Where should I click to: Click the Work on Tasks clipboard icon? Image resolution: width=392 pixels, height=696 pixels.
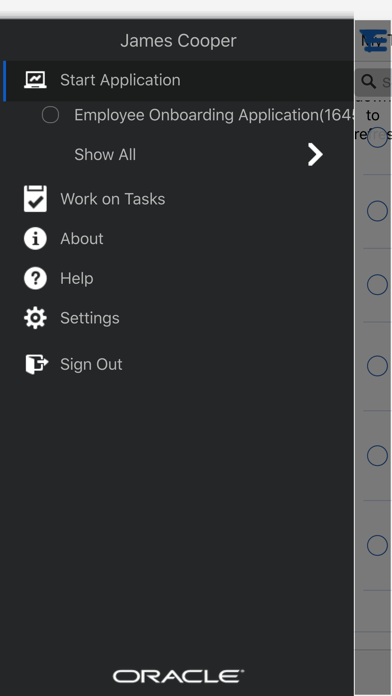click(35, 198)
